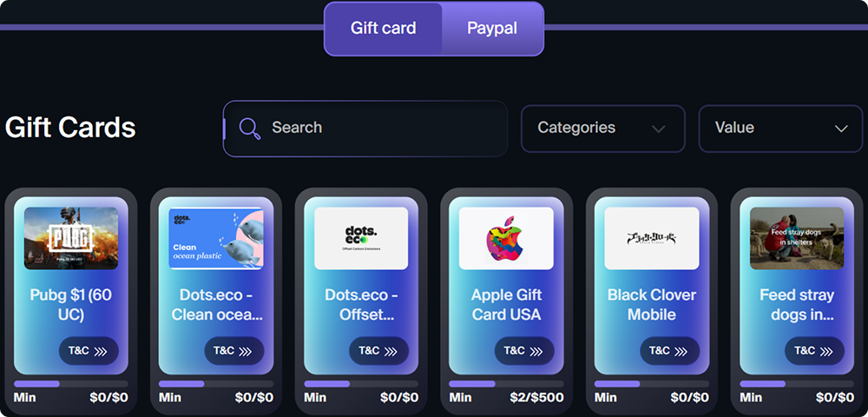Click the Categories dropdown chevron arrow
Image resolution: width=868 pixels, height=417 pixels.
click(x=658, y=129)
